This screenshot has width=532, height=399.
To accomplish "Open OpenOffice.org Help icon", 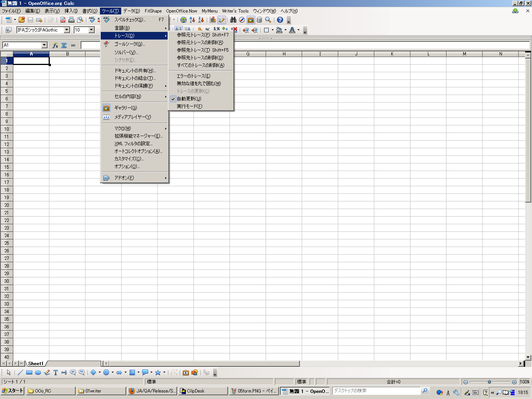I will pos(280,20).
